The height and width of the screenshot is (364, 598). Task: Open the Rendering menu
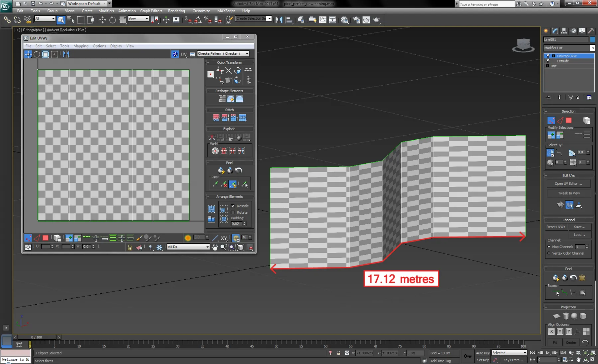click(176, 11)
